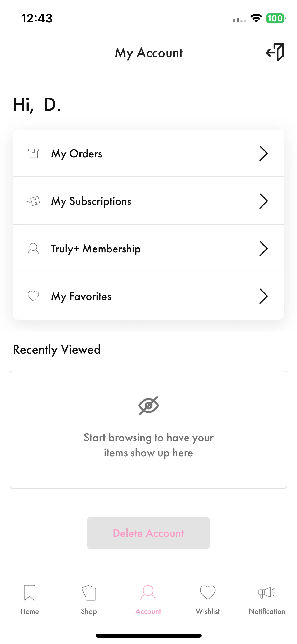
Task: Click the Truly+ Membership person icon
Action: click(33, 249)
